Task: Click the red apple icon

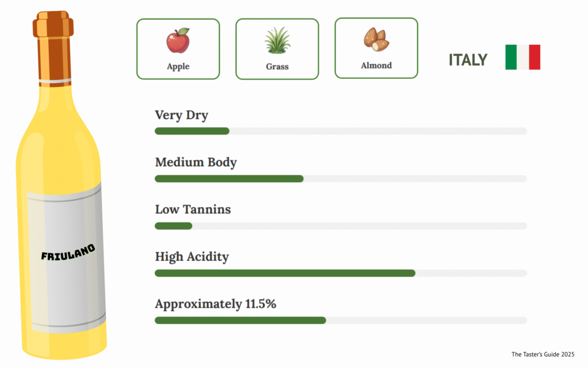Action: pyautogui.click(x=178, y=41)
